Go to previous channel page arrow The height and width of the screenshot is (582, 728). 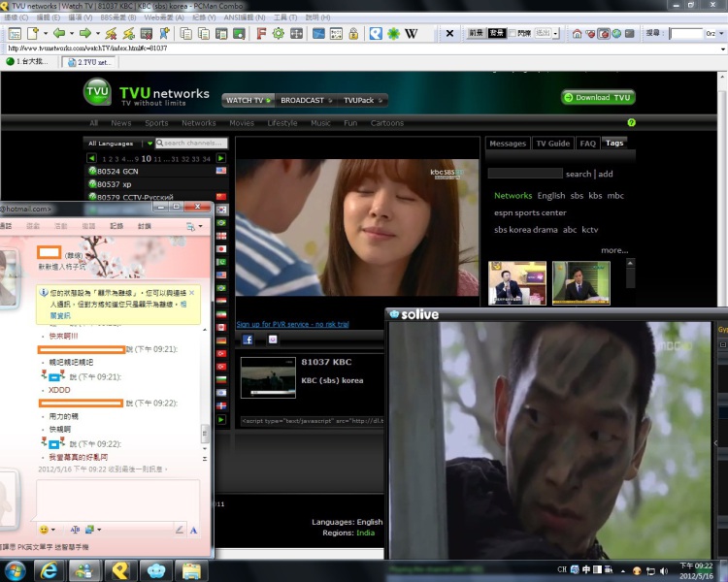[91, 158]
